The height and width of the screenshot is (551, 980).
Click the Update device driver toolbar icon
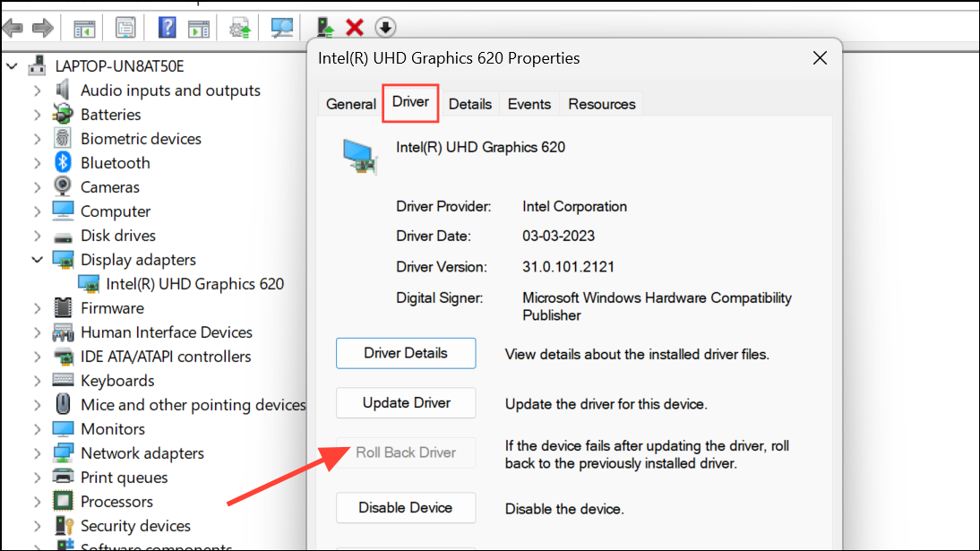tap(240, 28)
